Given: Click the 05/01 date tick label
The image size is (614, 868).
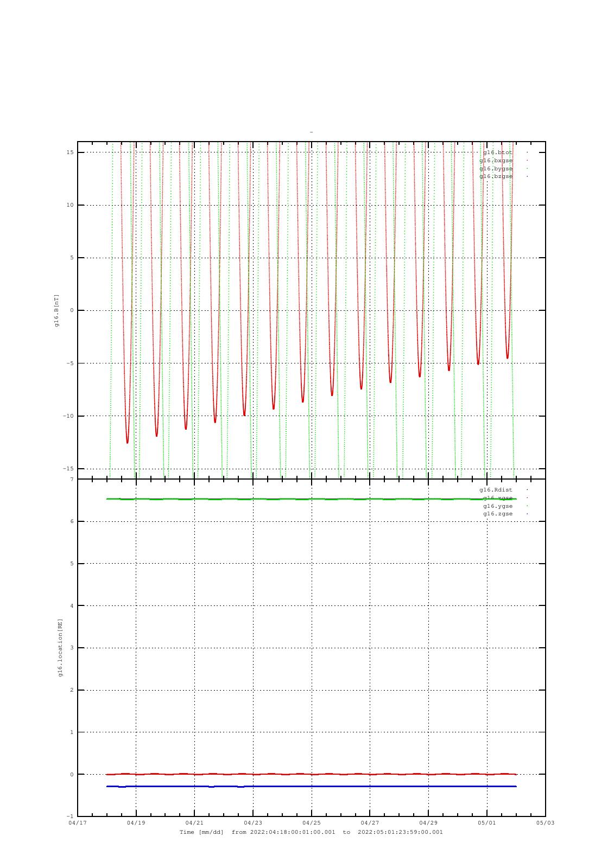Looking at the screenshot, I should point(487,823).
